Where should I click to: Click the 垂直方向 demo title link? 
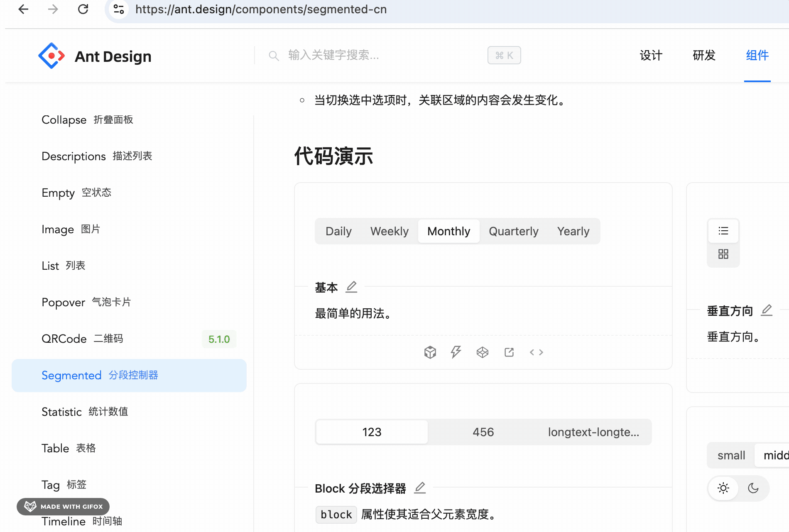(x=730, y=311)
